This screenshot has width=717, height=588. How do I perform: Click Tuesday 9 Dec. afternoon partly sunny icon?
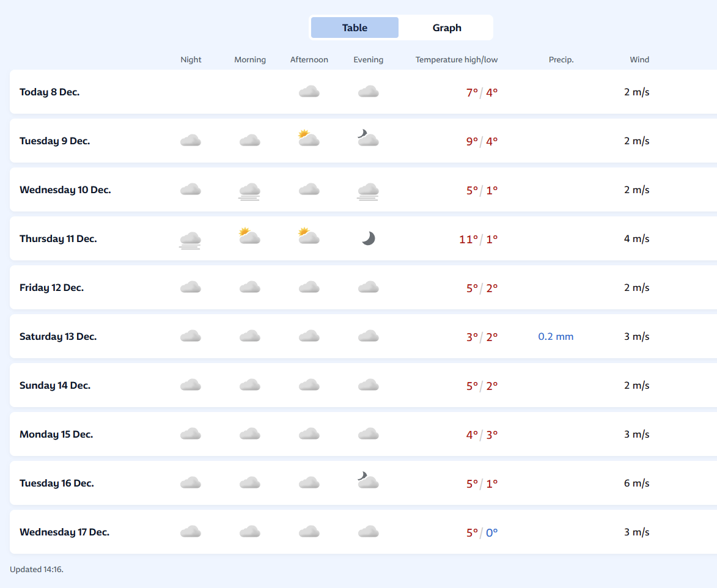pyautogui.click(x=309, y=139)
